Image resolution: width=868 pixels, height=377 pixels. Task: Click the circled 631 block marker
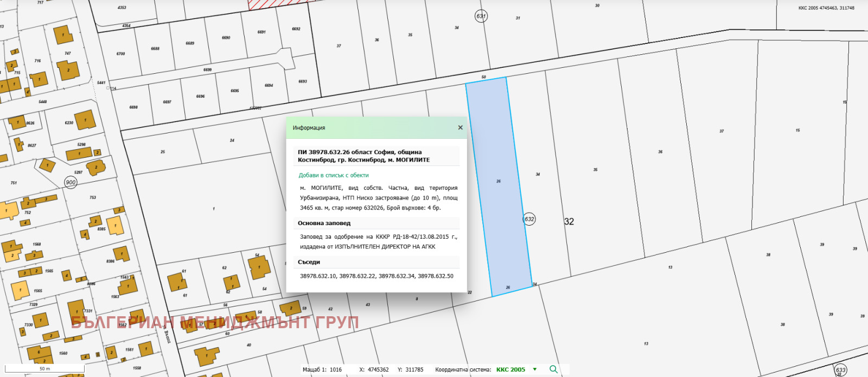pos(481,16)
